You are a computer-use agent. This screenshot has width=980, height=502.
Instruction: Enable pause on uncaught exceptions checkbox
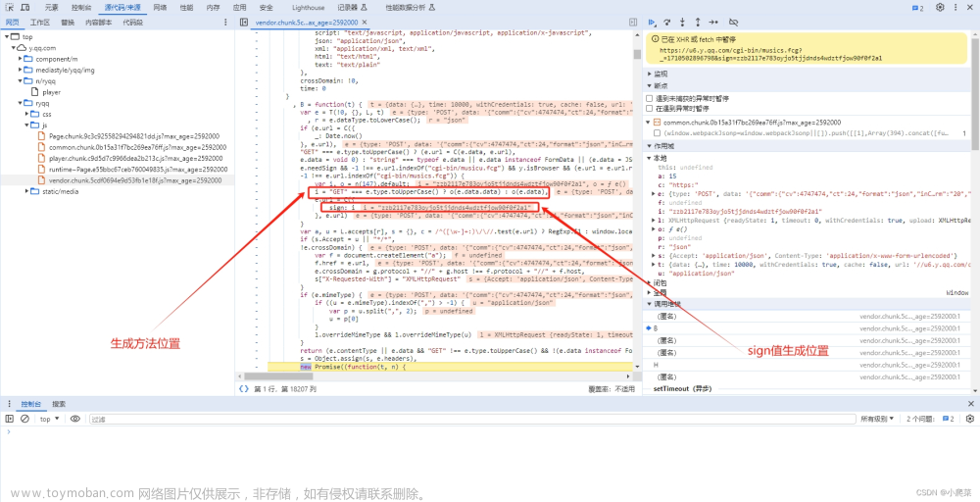[650, 98]
